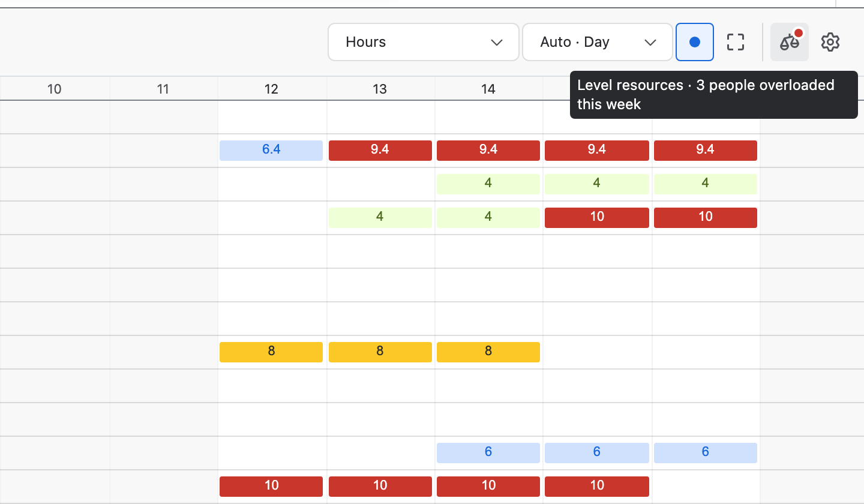
Task: Select the day 10 column header
Action: pos(55,89)
